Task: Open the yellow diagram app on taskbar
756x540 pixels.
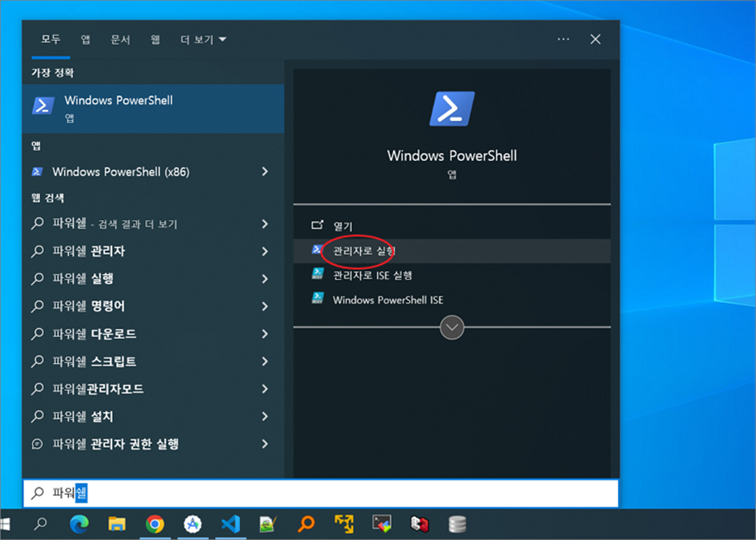Action: click(x=344, y=524)
